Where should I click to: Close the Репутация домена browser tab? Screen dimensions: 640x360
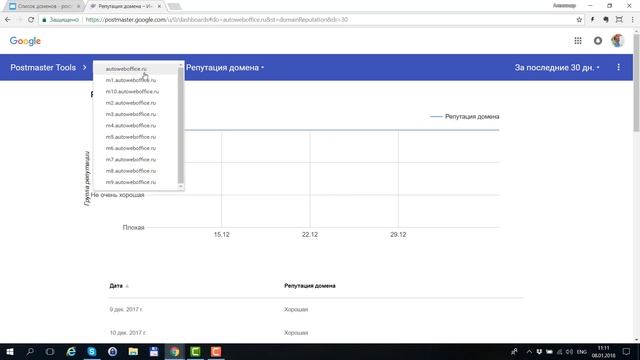pos(159,6)
